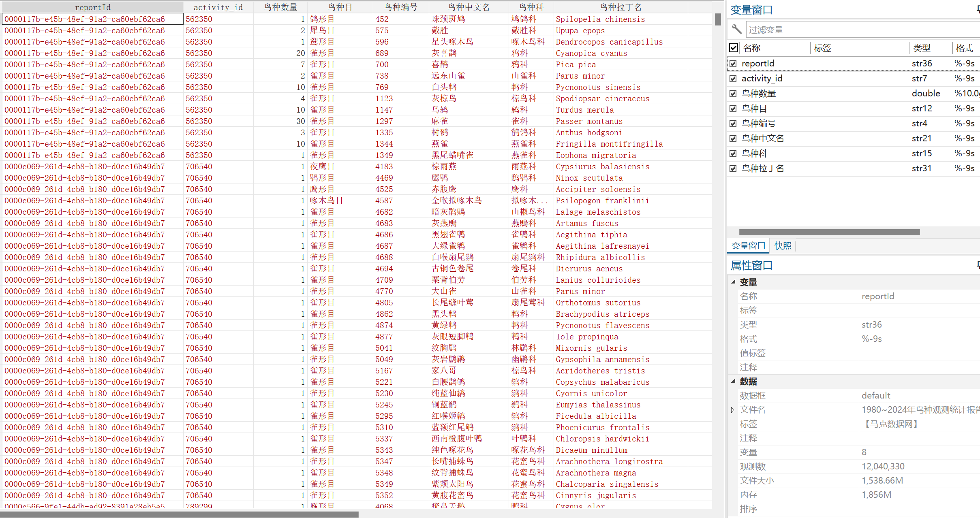This screenshot has height=518, width=980.
Task: Click the 鸟种中文名 column header in data grid
Action: click(469, 7)
